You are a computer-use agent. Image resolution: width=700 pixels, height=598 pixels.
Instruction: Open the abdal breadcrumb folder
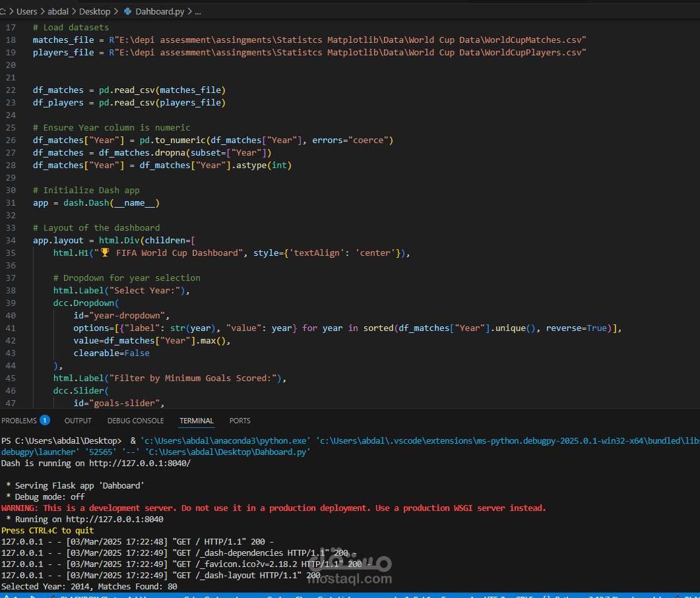[x=58, y=12]
